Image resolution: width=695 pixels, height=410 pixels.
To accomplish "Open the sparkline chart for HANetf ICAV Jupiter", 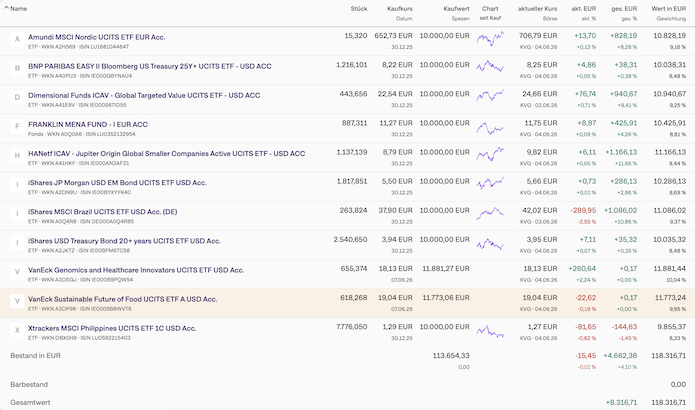I will 490,154.
